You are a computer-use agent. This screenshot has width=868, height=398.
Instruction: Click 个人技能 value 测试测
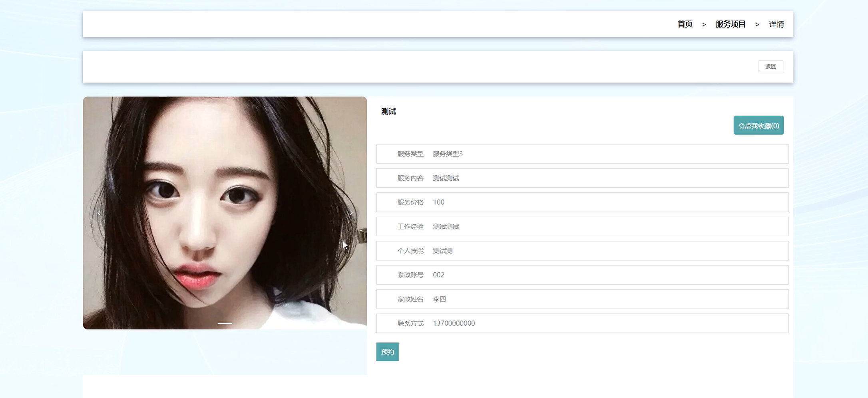443,251
